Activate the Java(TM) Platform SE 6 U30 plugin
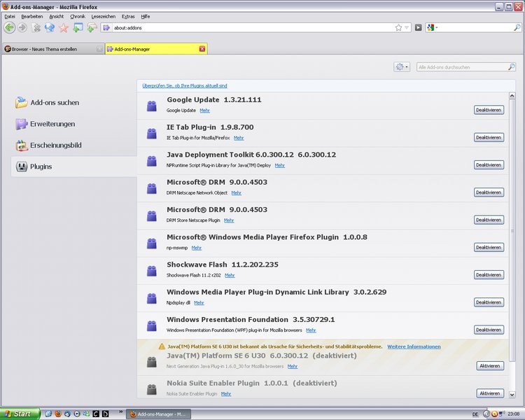 490,365
